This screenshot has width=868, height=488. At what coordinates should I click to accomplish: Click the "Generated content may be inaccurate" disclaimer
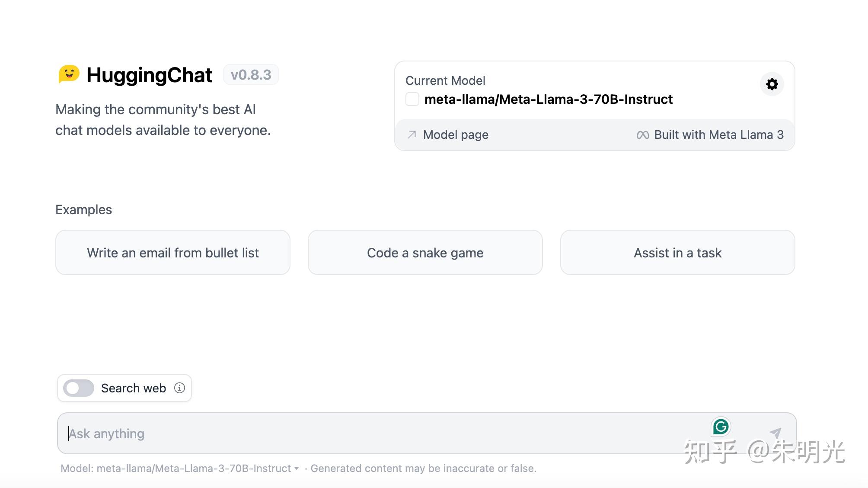423,469
